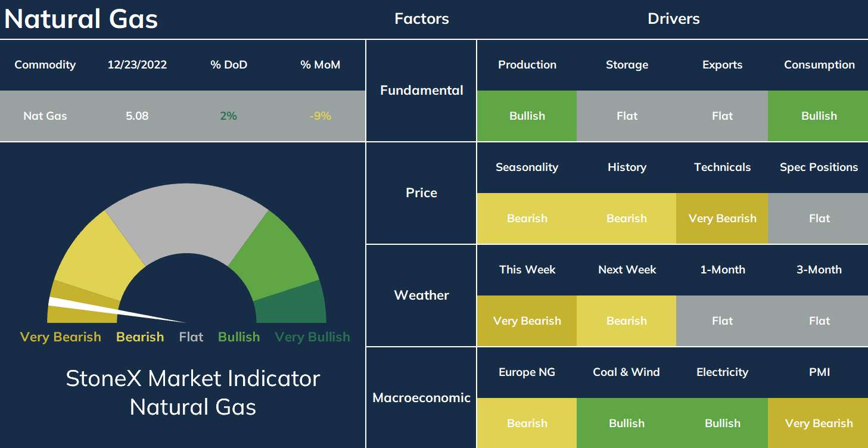This screenshot has height=448, width=868.
Task: Click the Very Bearish Technicals cell
Action: click(722, 218)
